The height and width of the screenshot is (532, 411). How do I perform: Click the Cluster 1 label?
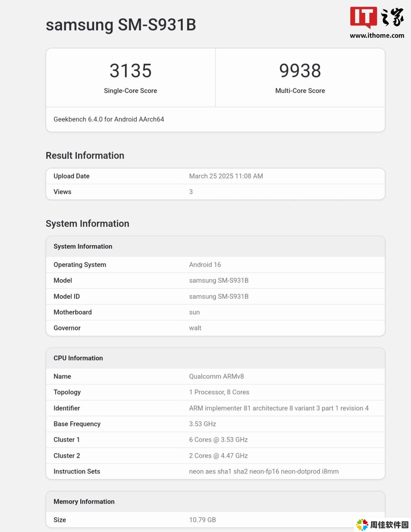[67, 440]
